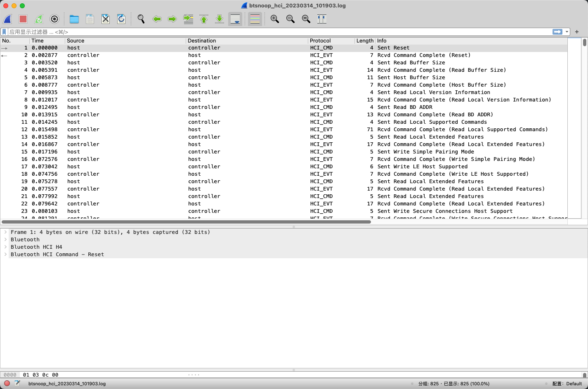Open capture options gear icon
Image resolution: width=588 pixels, height=389 pixels.
coord(54,19)
